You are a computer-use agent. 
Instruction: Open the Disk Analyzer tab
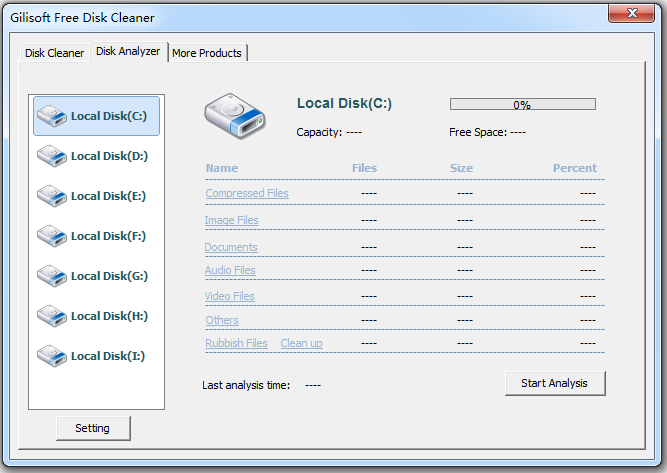[x=128, y=52]
